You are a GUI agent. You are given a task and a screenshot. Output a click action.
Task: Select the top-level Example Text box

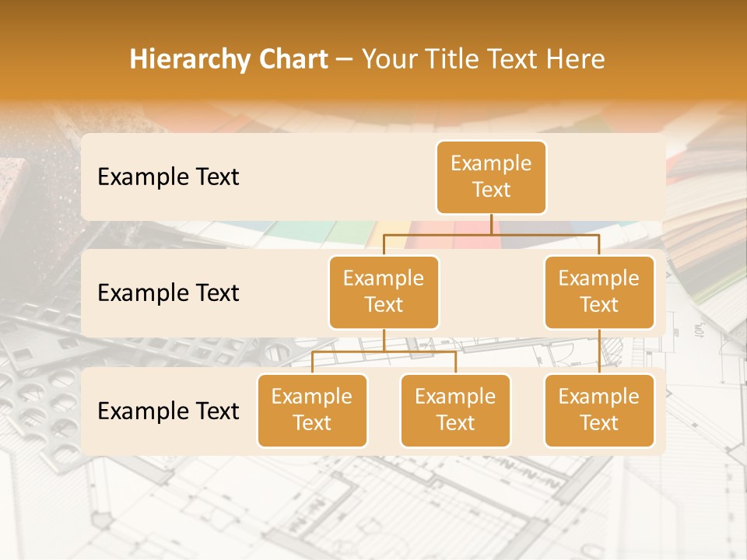click(x=491, y=177)
